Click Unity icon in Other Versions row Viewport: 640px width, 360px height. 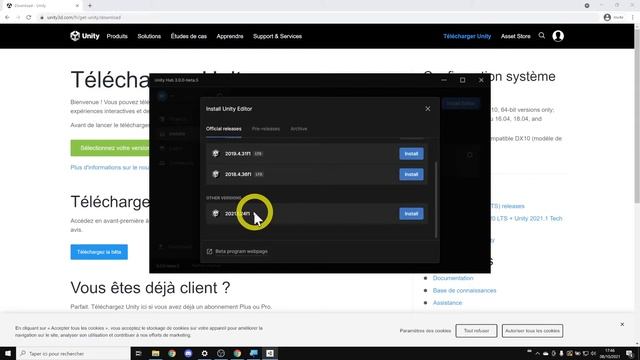click(216, 213)
